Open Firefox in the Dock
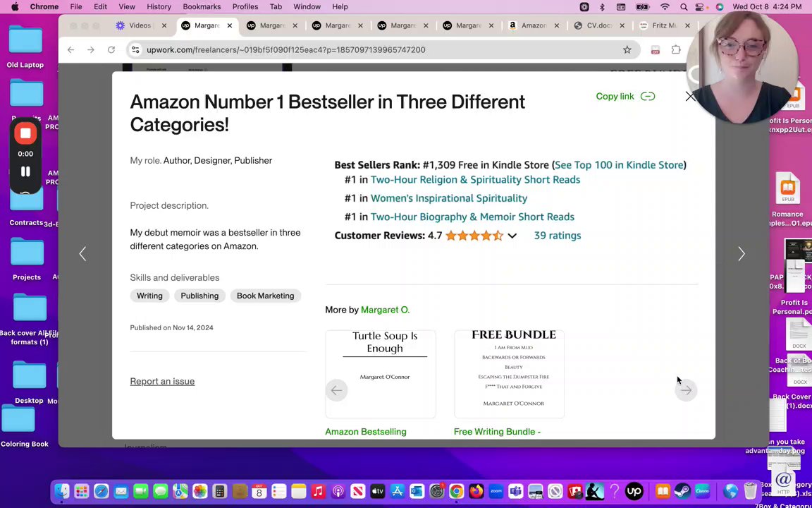 [476, 490]
